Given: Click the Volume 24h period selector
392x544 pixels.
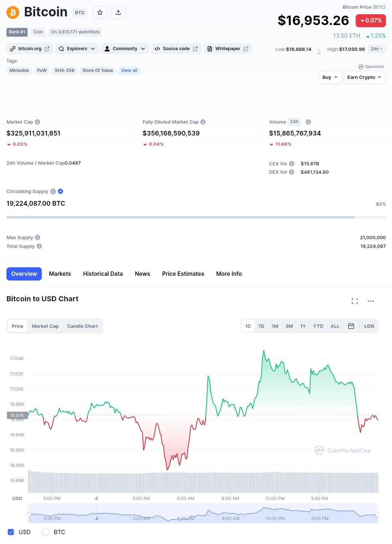Looking at the screenshot, I should (294, 122).
